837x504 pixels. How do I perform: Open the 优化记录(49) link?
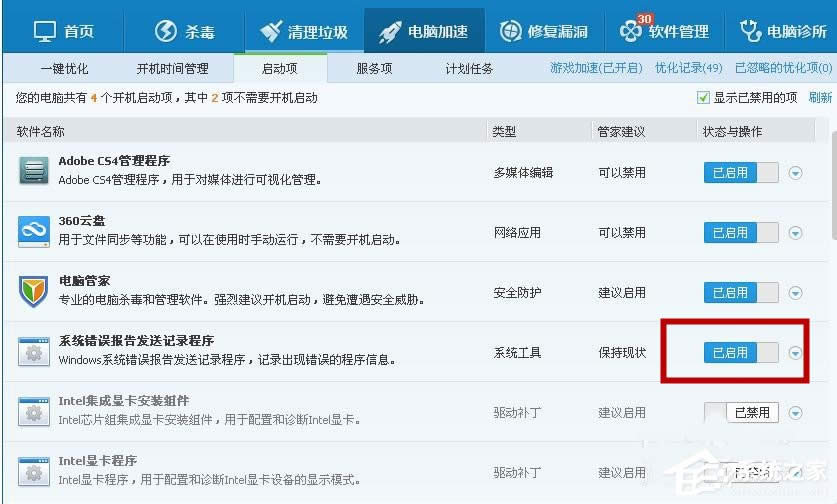(x=689, y=68)
